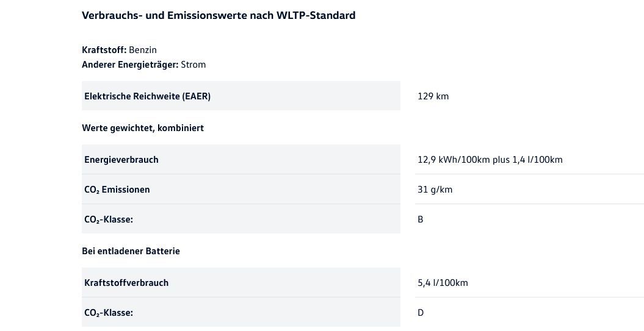The width and height of the screenshot is (644, 331).
Task: Select the energy source value "Strom"
Action: click(194, 65)
